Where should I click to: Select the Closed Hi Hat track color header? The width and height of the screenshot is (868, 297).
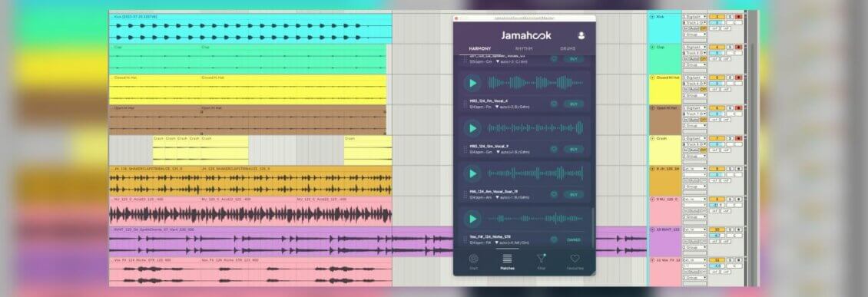pos(665,90)
